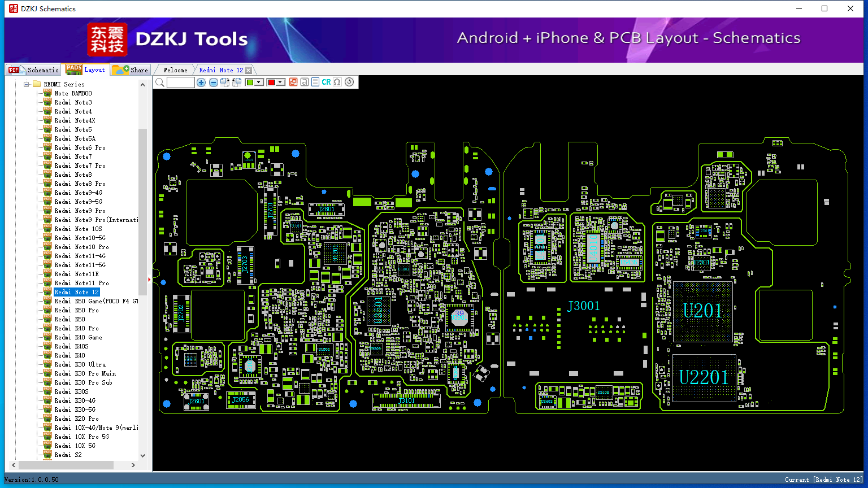Click the red collapse arrow on the sidebar splitter

pyautogui.click(x=149, y=279)
